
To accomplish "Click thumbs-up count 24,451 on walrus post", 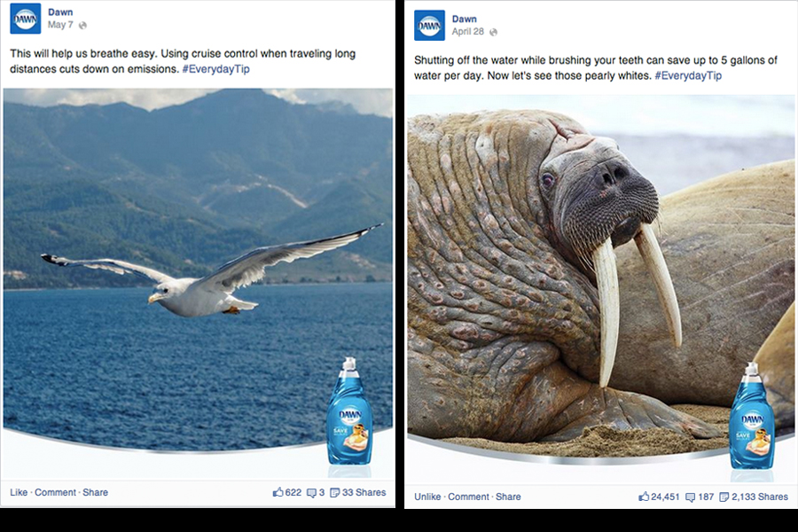I will (x=659, y=497).
